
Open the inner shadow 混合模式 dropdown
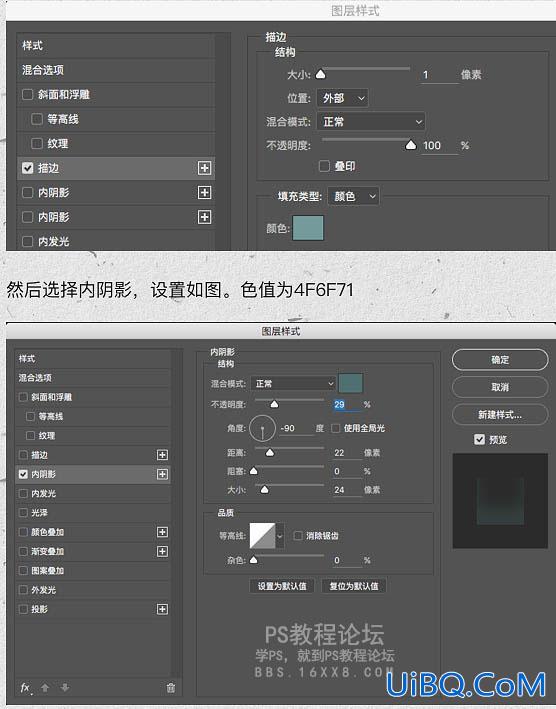point(293,383)
